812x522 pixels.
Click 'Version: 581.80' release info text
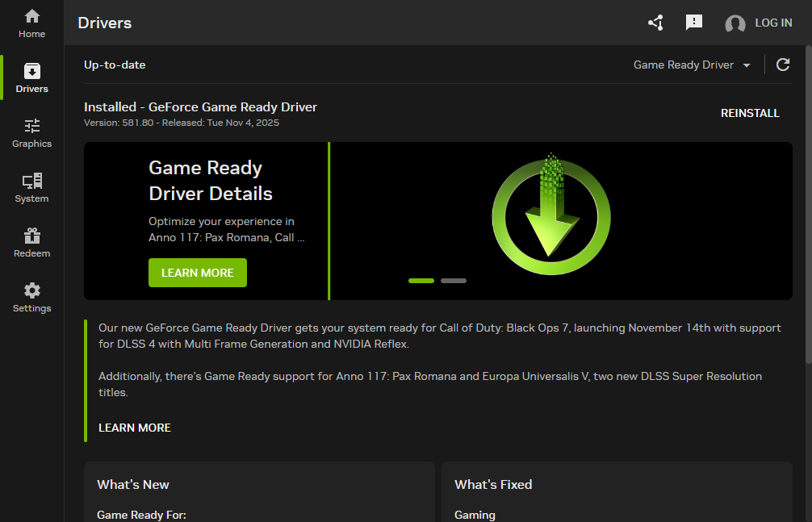(182, 123)
